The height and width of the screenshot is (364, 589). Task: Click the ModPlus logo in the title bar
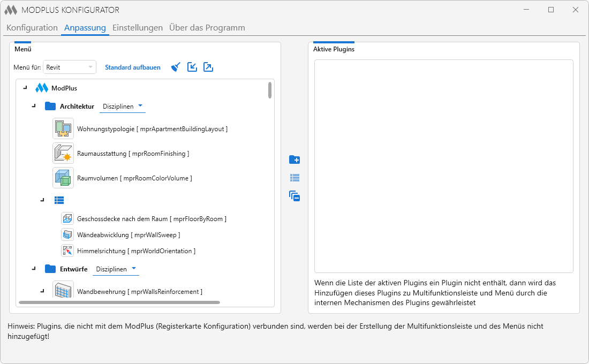click(x=11, y=10)
